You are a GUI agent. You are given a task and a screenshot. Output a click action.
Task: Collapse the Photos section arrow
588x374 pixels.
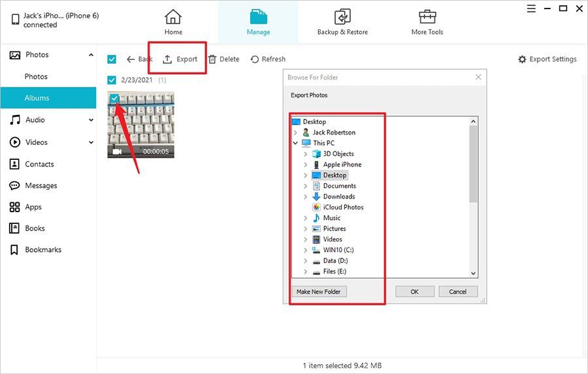[x=91, y=55]
